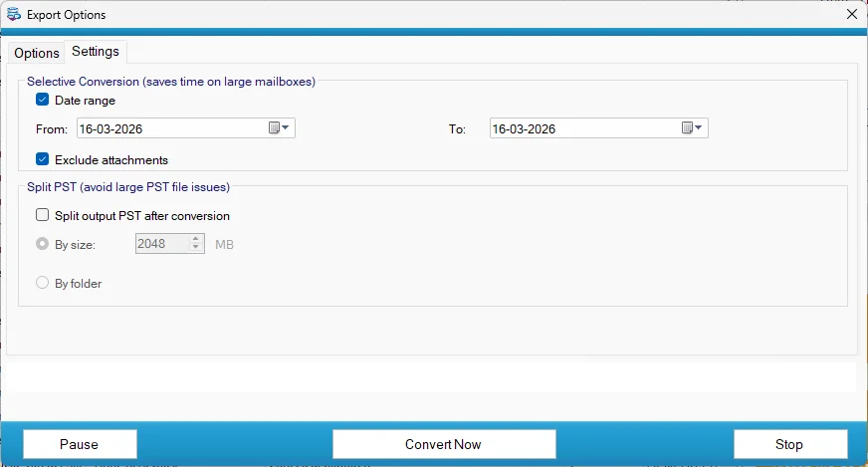
Task: Close the Export Options dialog
Action: point(851,15)
